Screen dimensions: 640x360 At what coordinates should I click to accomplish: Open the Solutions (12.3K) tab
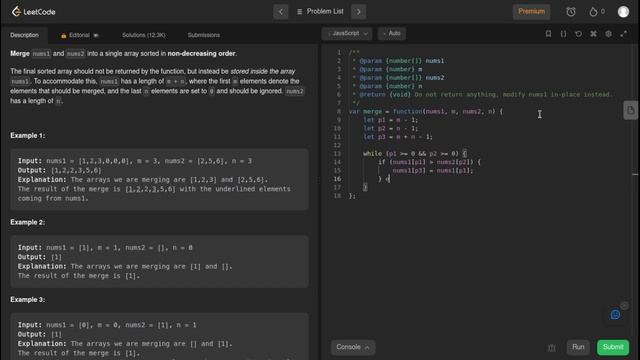coord(144,35)
